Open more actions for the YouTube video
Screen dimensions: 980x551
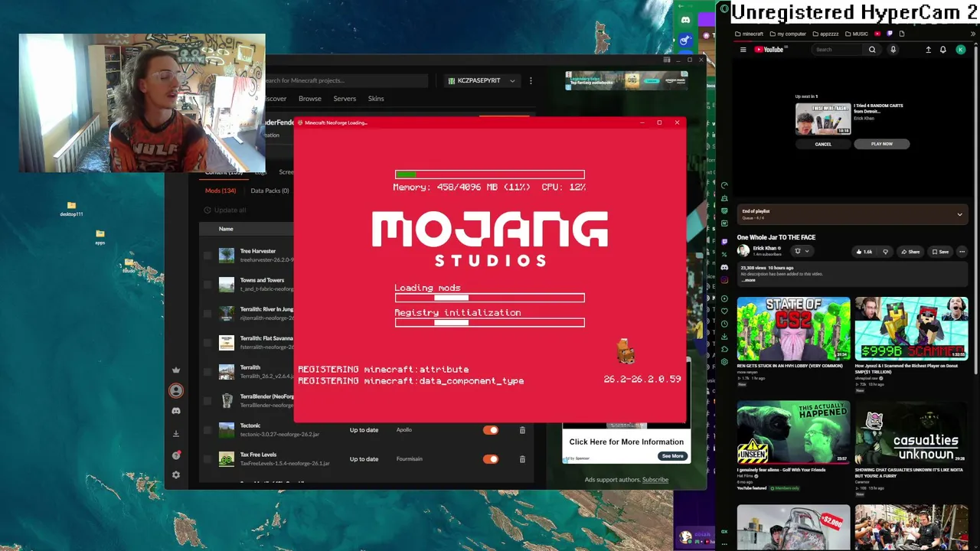point(962,252)
